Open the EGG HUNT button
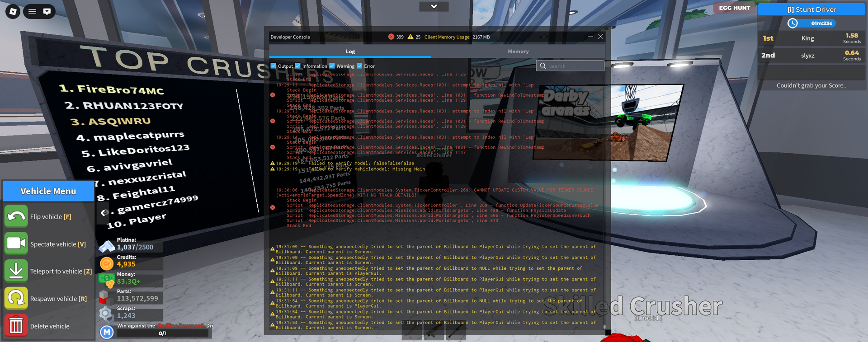Screen dimensions: 868x342 734,8
